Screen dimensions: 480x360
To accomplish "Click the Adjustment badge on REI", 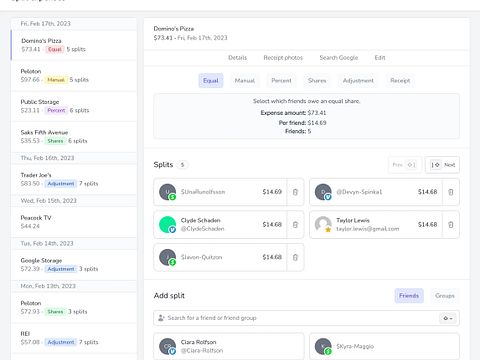I will (61, 342).
